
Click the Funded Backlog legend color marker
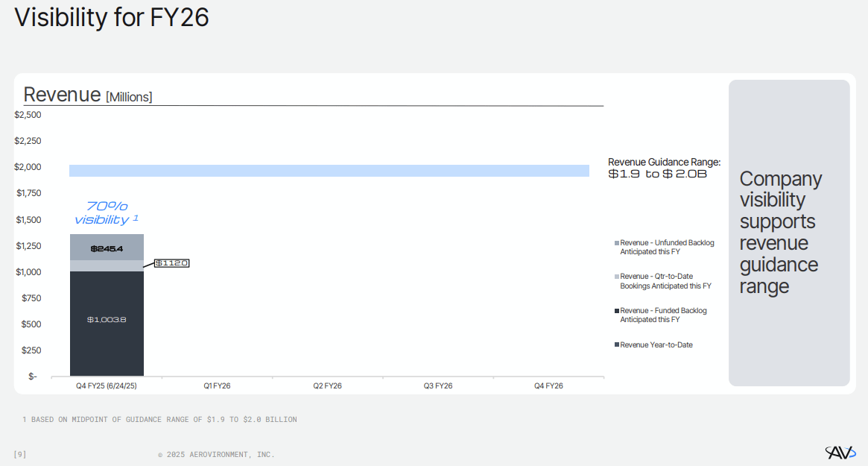click(x=617, y=311)
